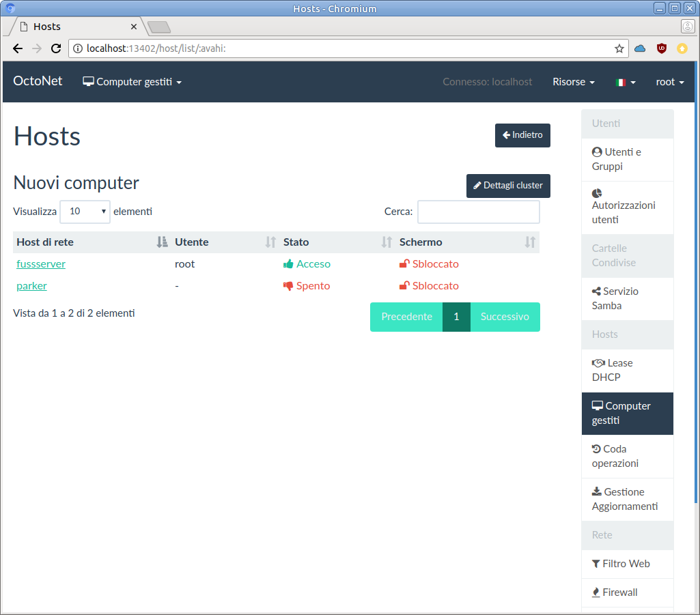The width and height of the screenshot is (700, 615).
Task: Click the browser forward arrow
Action: click(37, 48)
